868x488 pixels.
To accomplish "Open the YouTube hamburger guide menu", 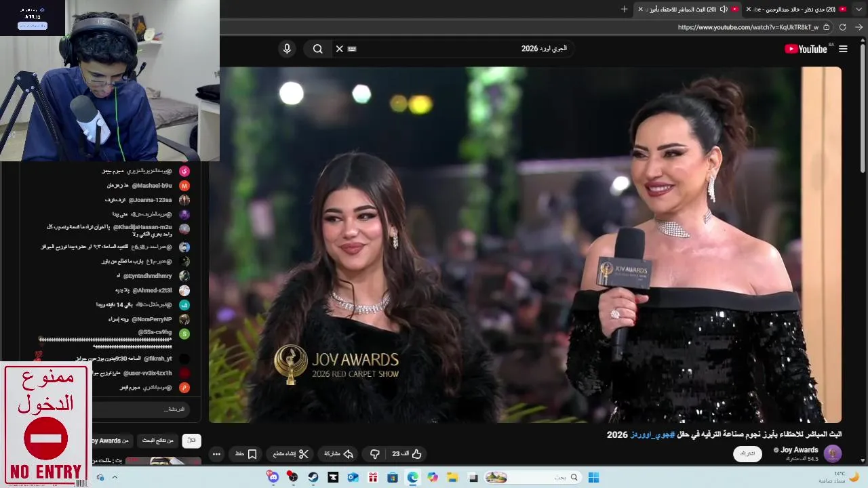I will (x=843, y=49).
